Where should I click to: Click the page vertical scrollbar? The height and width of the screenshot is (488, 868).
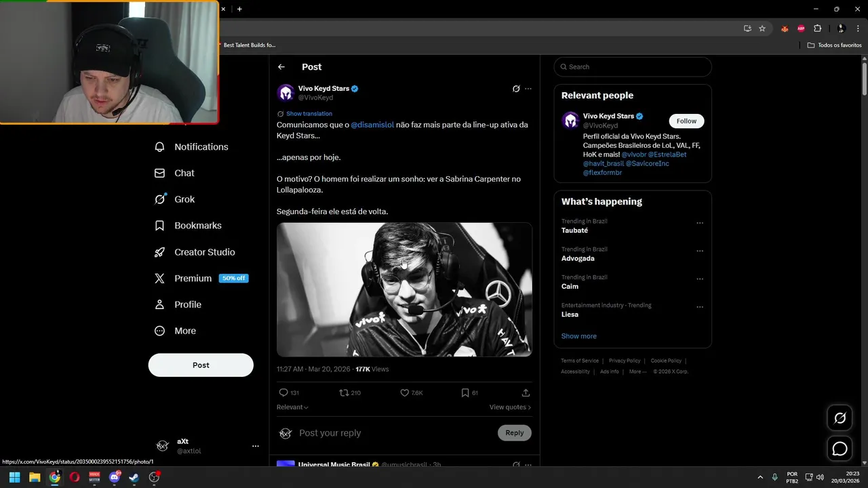coord(865,78)
